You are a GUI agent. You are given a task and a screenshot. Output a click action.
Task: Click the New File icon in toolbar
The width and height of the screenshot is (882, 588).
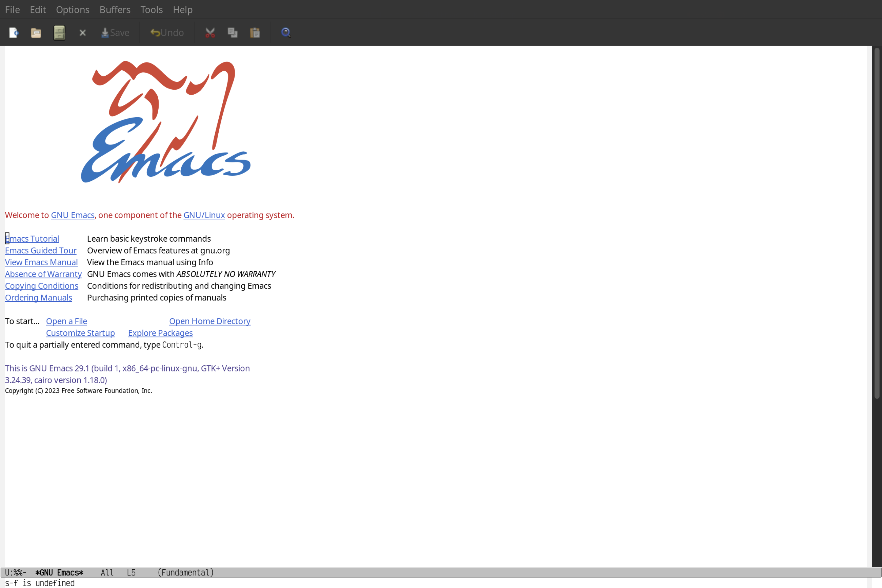13,32
